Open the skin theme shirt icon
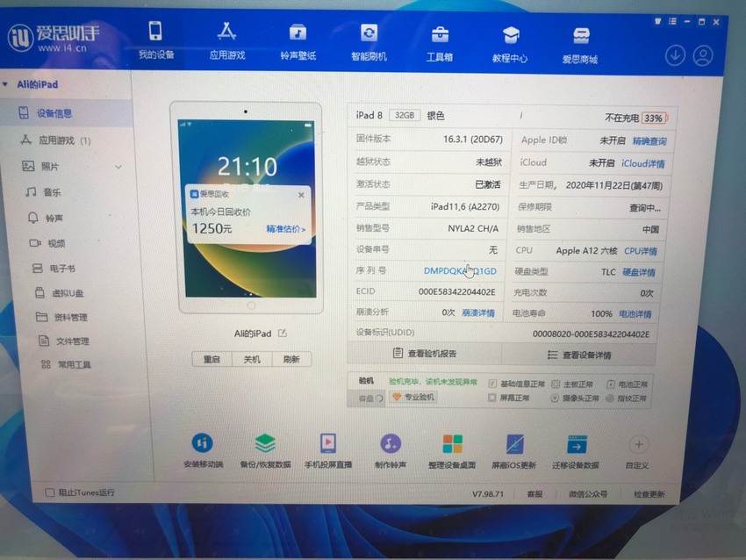The width and height of the screenshot is (746, 560). tap(658, 21)
